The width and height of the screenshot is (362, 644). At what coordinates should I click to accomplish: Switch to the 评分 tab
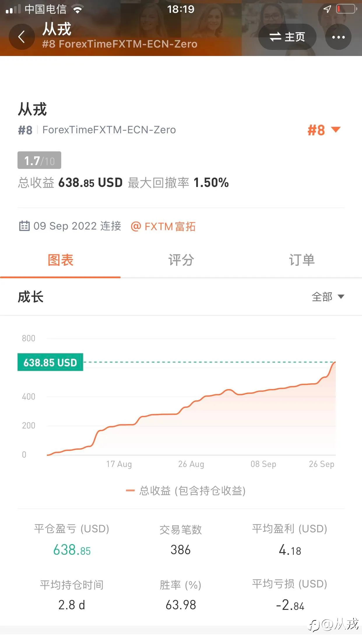(181, 260)
